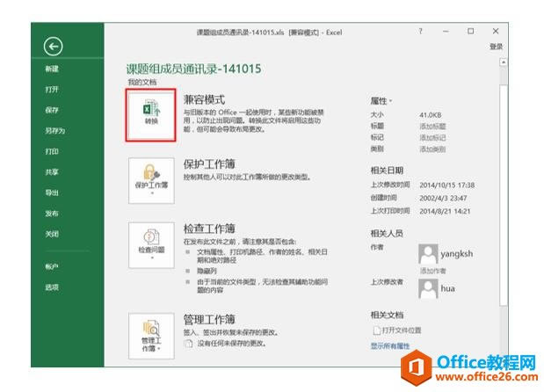Click the help question mark icon
This screenshot has width=544, height=392.
tap(420, 32)
